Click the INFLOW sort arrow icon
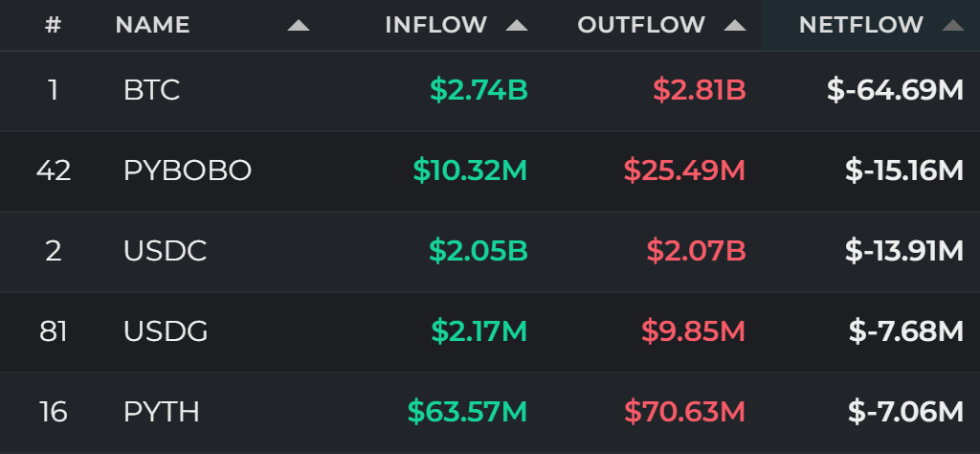The image size is (980, 454). pos(516,26)
